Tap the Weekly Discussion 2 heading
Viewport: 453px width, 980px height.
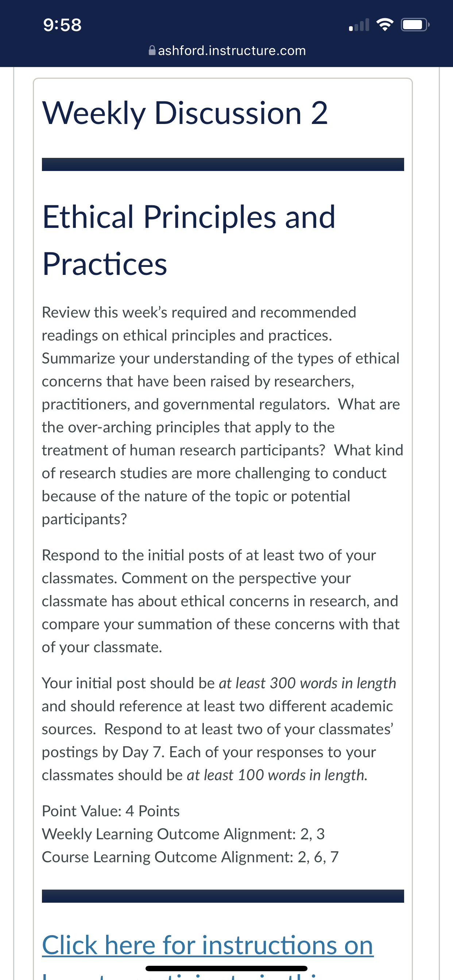185,113
